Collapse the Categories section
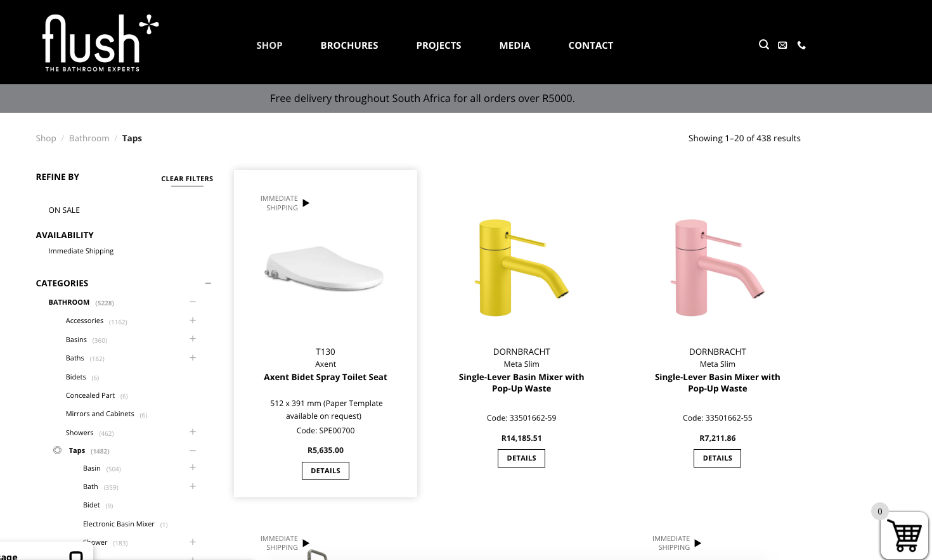Image resolution: width=932 pixels, height=560 pixels. click(208, 283)
